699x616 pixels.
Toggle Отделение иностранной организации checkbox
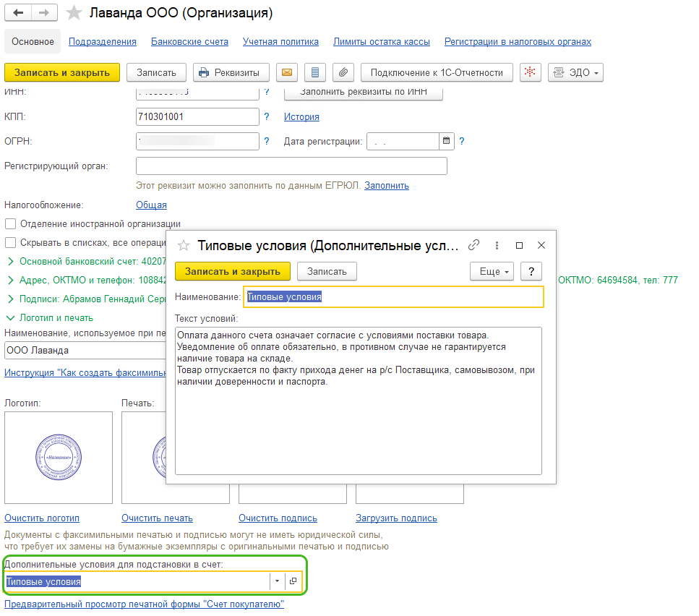[x=10, y=223]
